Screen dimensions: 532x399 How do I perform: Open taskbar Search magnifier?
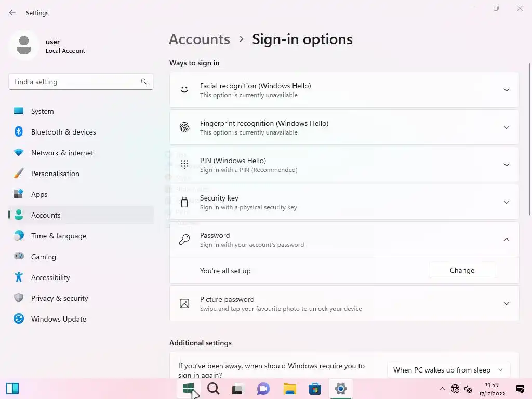(214, 389)
